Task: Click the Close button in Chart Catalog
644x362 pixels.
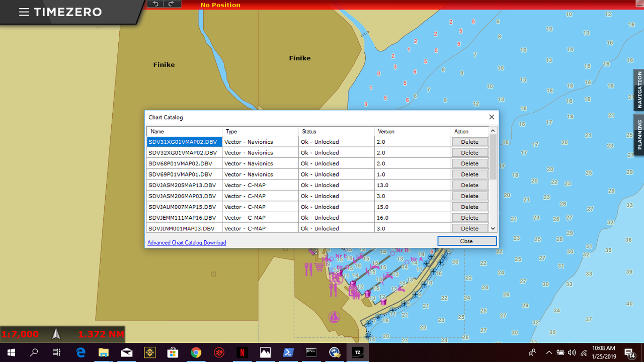Action: tap(467, 241)
